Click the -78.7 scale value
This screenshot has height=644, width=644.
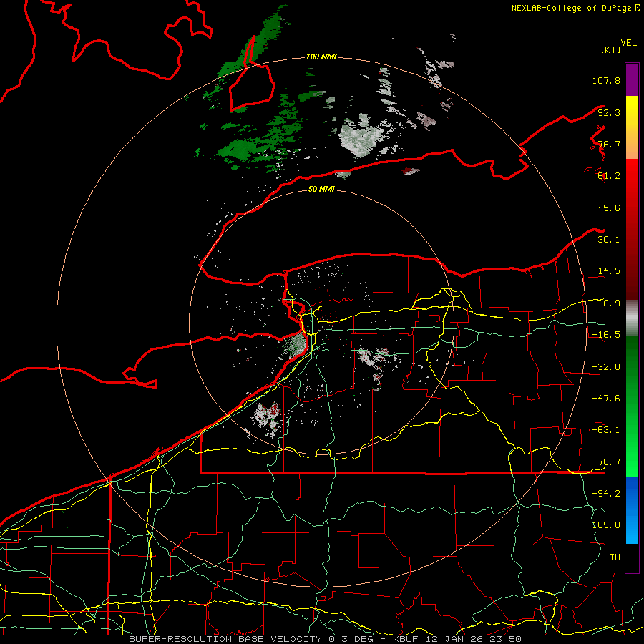pyautogui.click(x=606, y=462)
